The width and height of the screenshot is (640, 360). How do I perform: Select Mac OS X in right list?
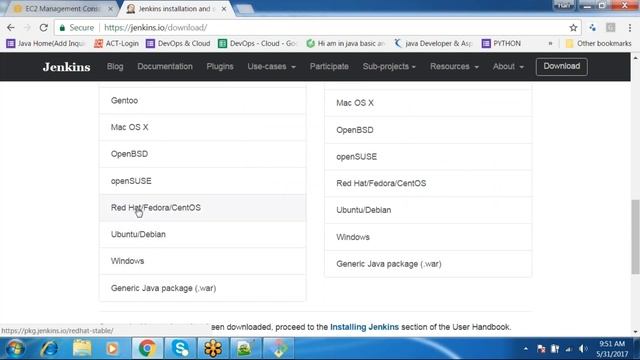click(428, 103)
